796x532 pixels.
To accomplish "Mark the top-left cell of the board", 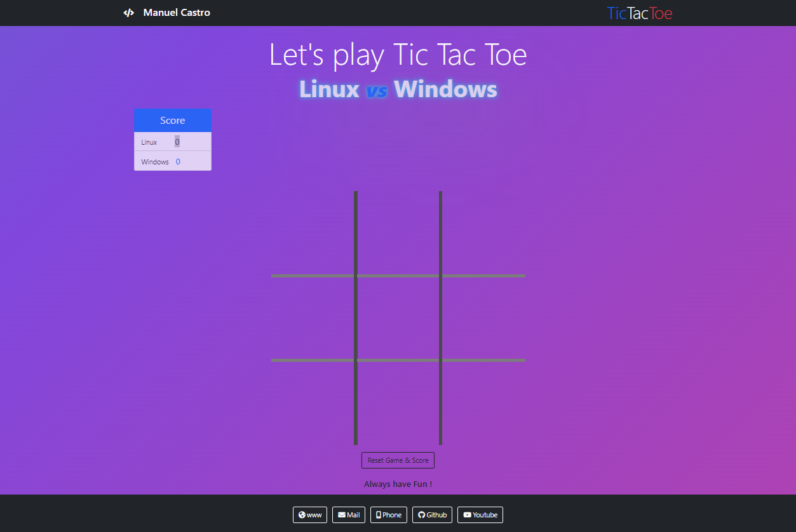I will tap(313, 232).
